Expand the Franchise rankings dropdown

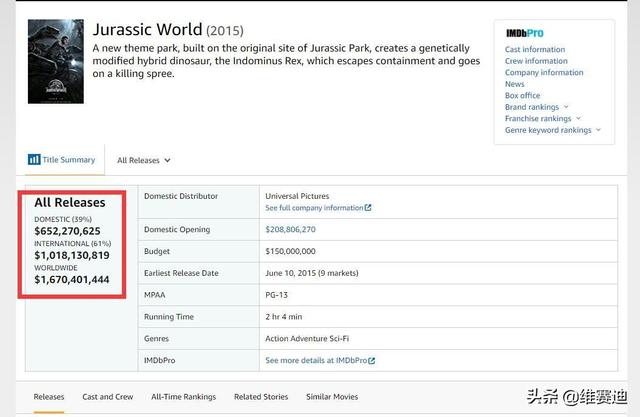click(x=542, y=118)
